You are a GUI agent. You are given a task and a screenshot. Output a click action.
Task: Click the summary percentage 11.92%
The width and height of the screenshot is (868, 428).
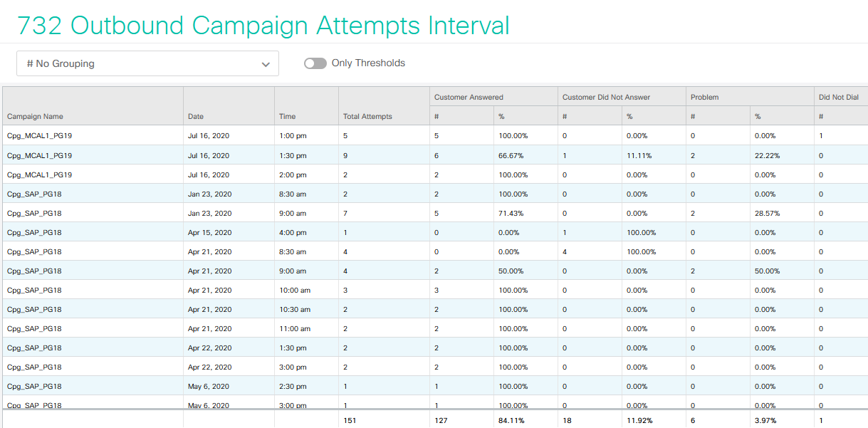[x=639, y=420]
